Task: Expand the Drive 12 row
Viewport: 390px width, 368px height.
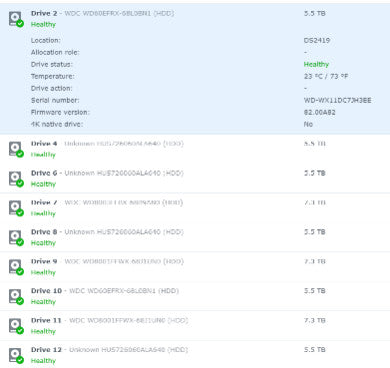Action: point(195,354)
